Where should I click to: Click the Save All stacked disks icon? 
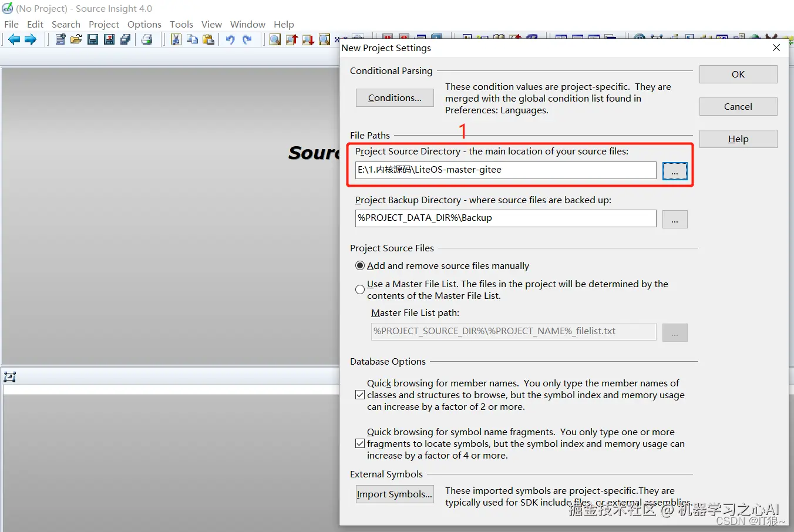(x=125, y=39)
